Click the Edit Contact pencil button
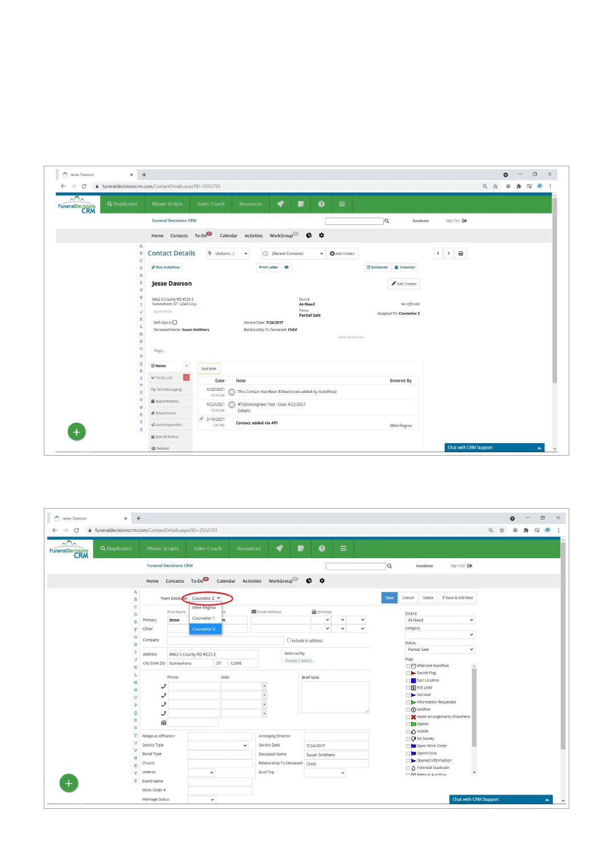612x868 pixels. 404,284
